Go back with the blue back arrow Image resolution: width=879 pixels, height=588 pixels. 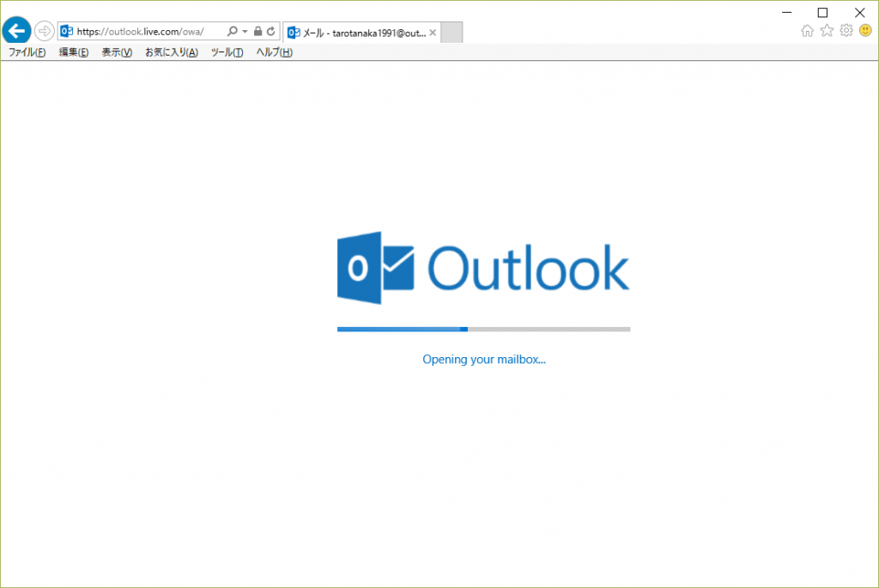click(x=17, y=31)
